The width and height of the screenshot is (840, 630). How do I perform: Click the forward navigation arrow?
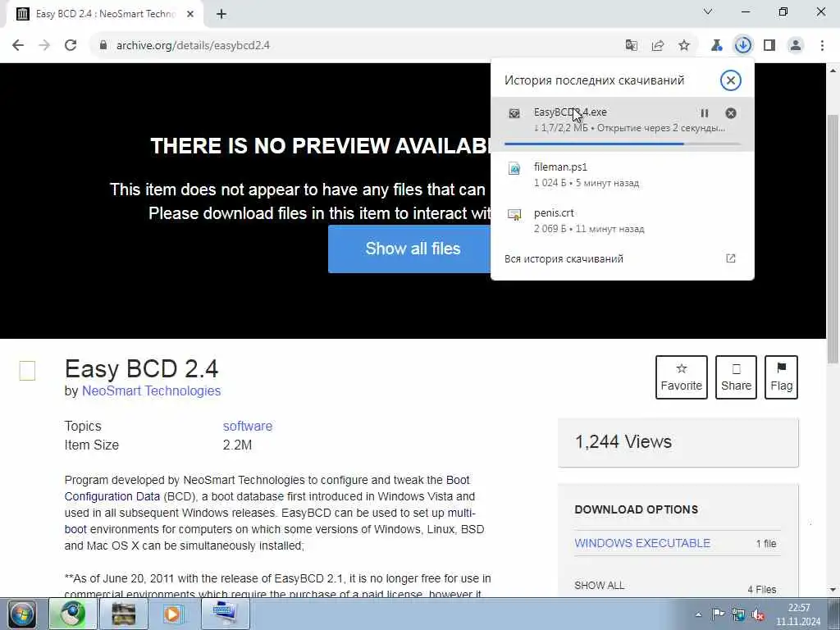[x=44, y=45]
